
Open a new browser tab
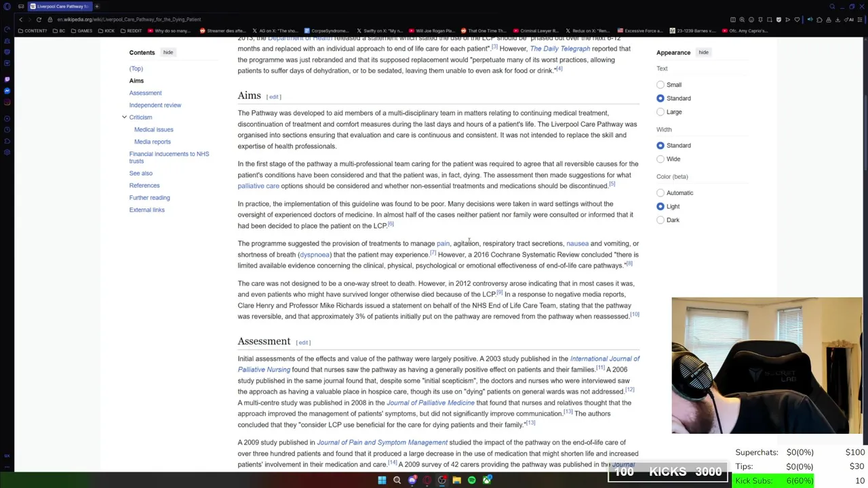[96, 6]
